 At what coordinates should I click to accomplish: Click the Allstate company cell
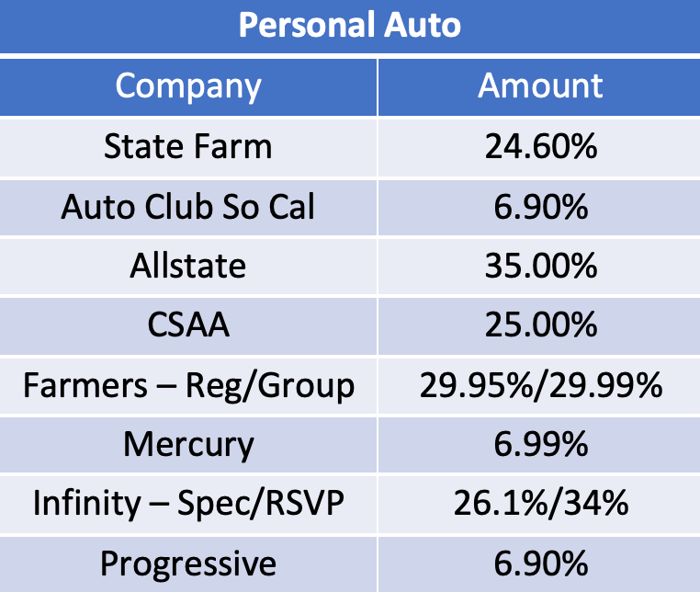tap(188, 267)
